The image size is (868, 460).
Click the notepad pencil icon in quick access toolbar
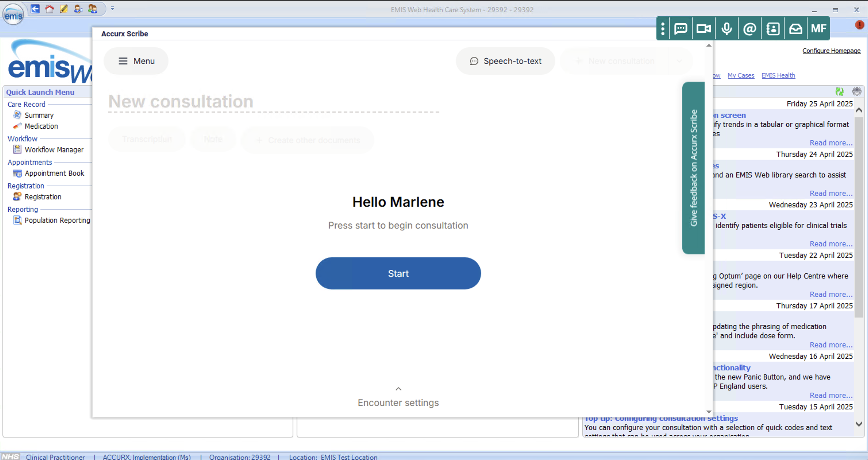coord(64,9)
